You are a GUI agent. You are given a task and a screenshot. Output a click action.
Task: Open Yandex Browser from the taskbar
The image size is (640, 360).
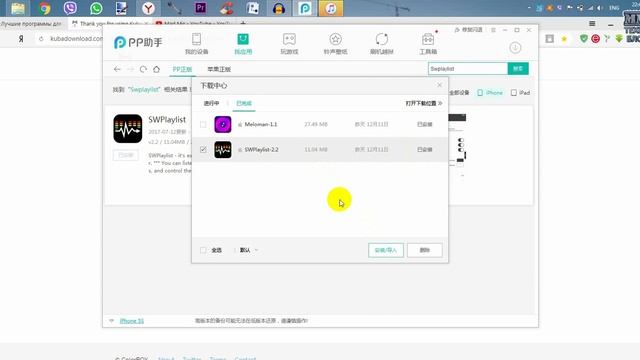[148, 8]
